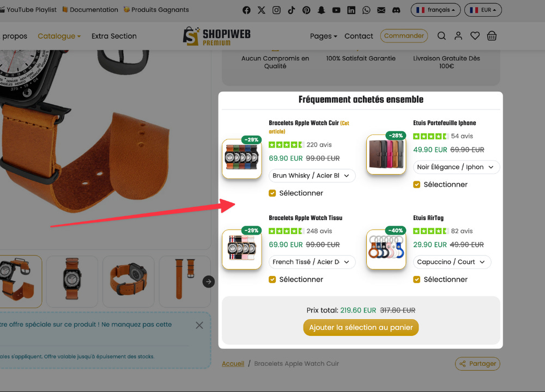Click the fabric watch bands bundle image
545x392 pixels.
[x=242, y=249]
